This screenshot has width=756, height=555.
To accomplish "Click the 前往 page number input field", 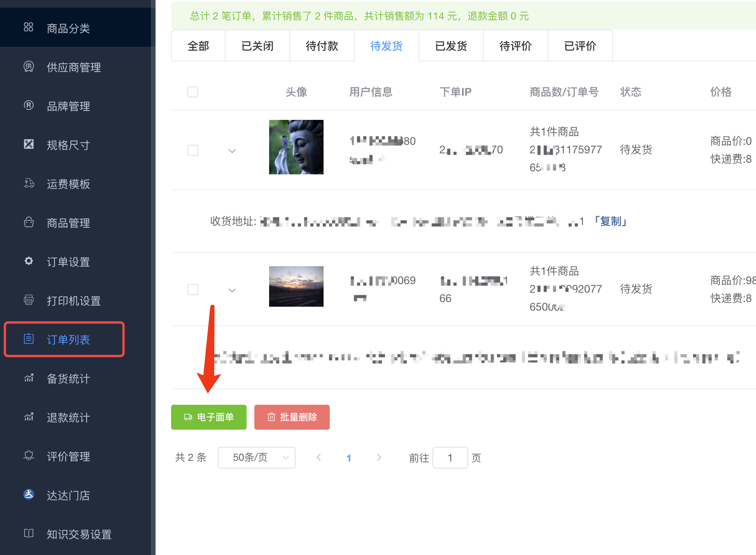I will (x=450, y=458).
